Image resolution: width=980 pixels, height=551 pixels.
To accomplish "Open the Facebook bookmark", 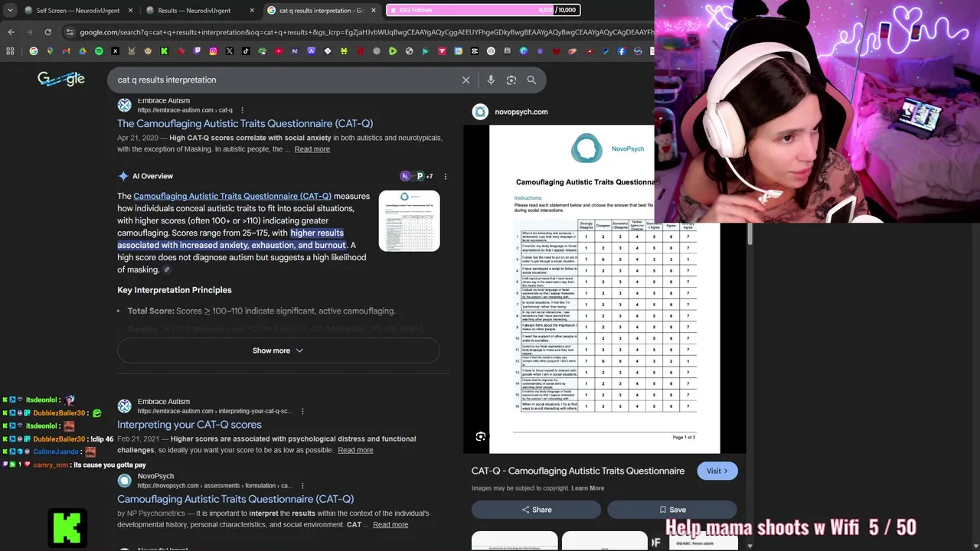I will point(622,51).
